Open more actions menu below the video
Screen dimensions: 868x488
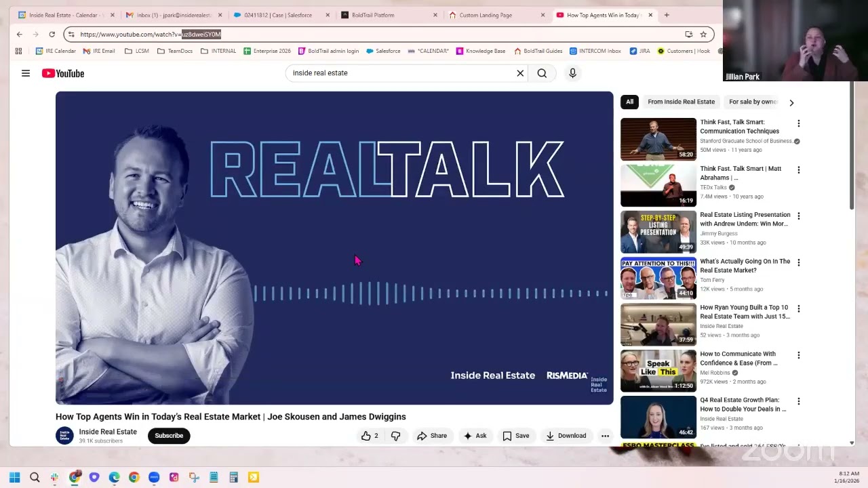click(605, 436)
